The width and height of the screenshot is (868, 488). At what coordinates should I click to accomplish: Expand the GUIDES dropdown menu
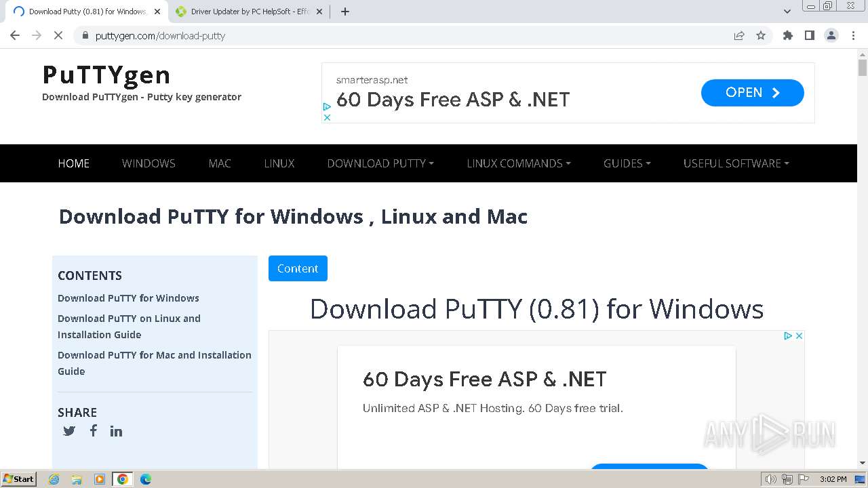(627, 163)
